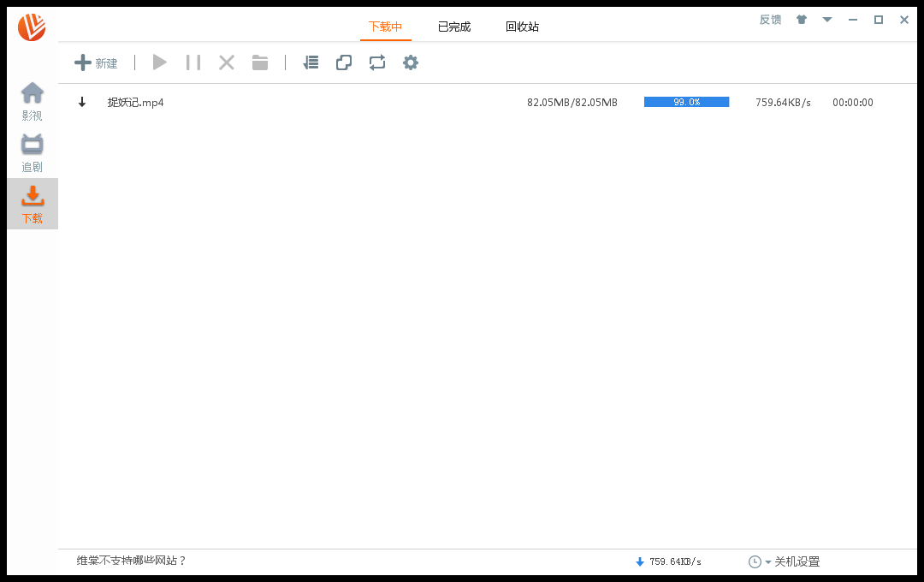The image size is (924, 582).
Task: Click the app logo in top-left corner
Action: [32, 27]
